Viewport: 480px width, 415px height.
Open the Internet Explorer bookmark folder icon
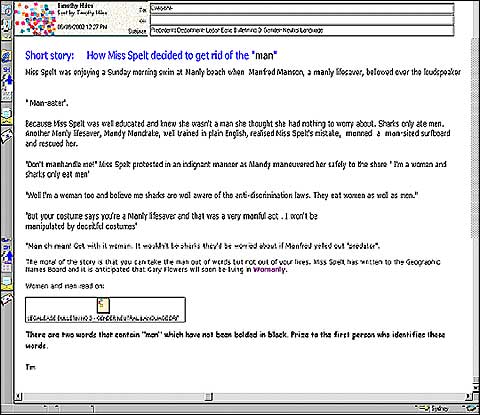click(7, 57)
